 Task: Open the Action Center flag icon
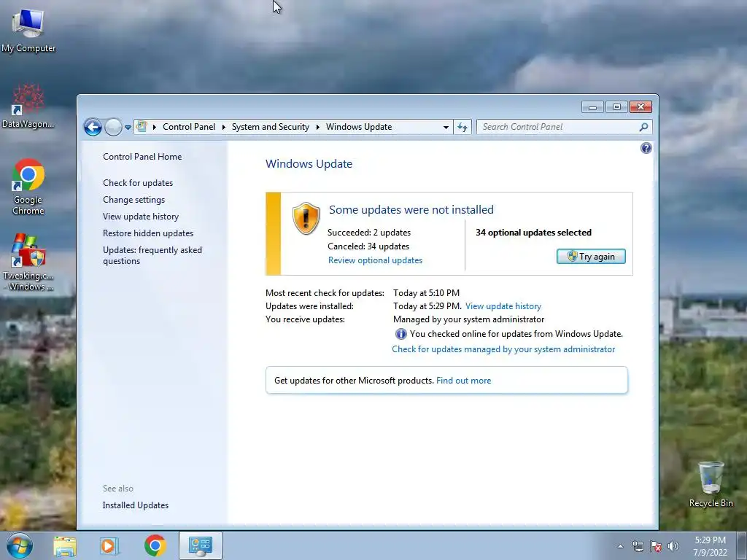656,546
